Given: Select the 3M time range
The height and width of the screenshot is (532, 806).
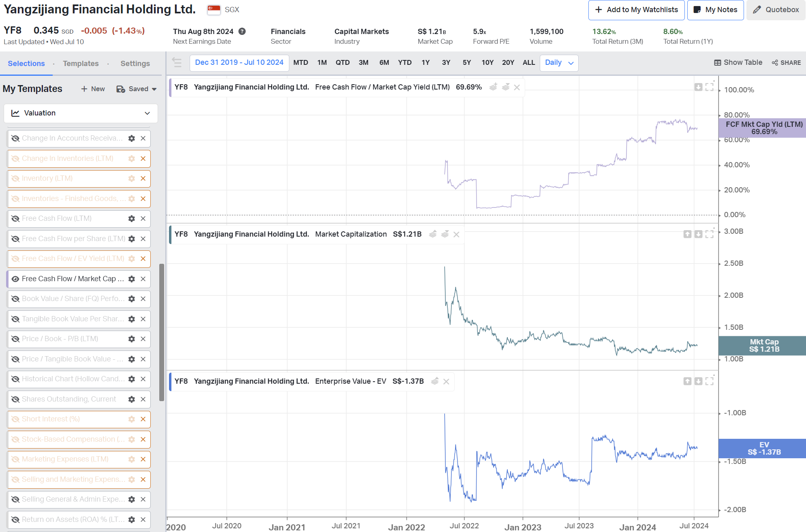Looking at the screenshot, I should 363,63.
